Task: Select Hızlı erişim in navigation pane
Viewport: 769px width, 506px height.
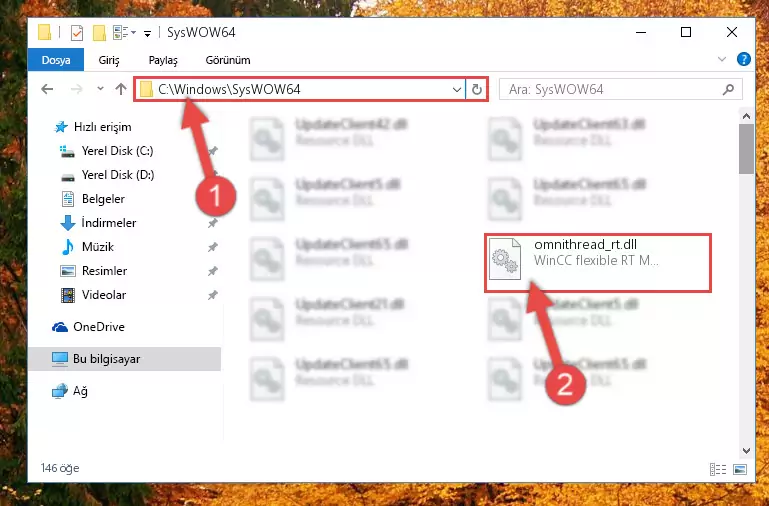Action: point(102,127)
